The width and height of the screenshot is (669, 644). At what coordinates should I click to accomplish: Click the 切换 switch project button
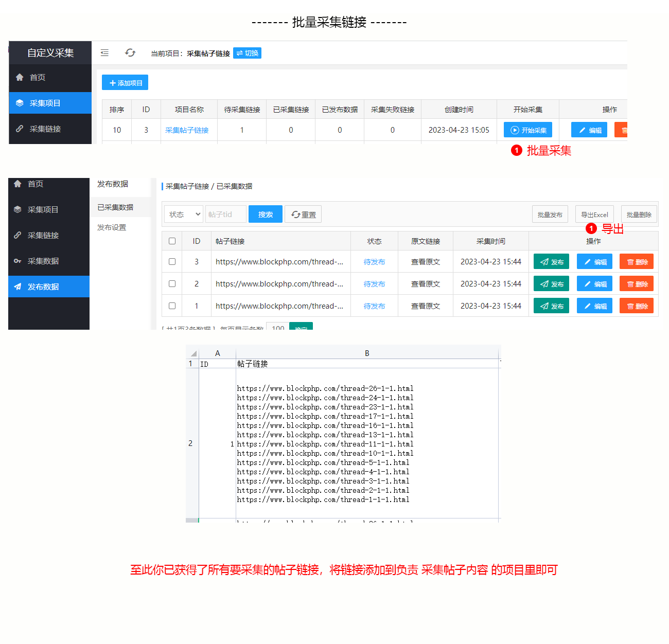[247, 53]
